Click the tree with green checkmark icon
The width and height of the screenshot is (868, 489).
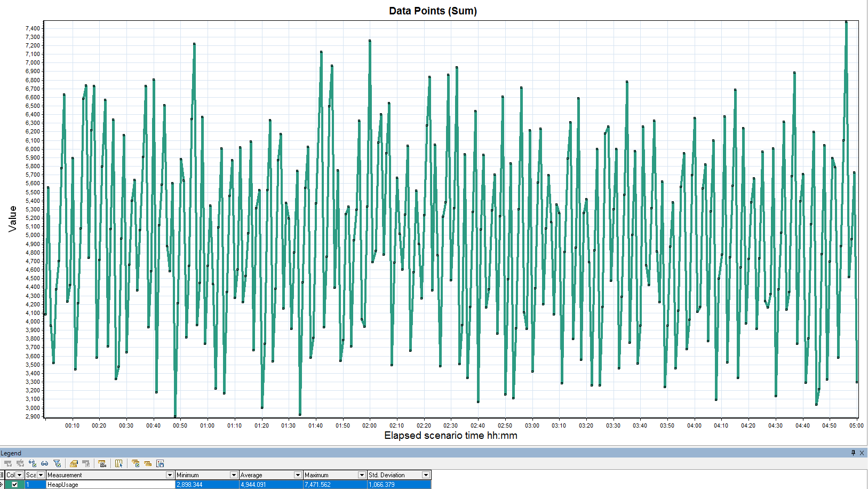136,463
